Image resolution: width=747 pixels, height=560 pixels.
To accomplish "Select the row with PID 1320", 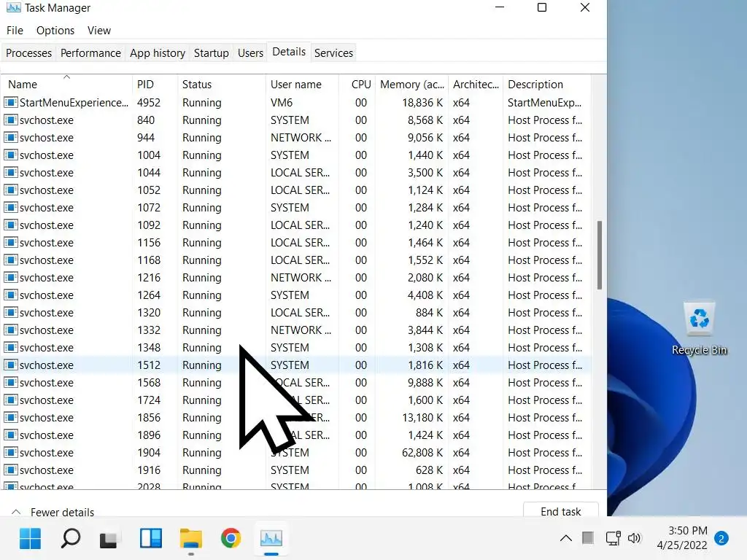I will [295, 313].
